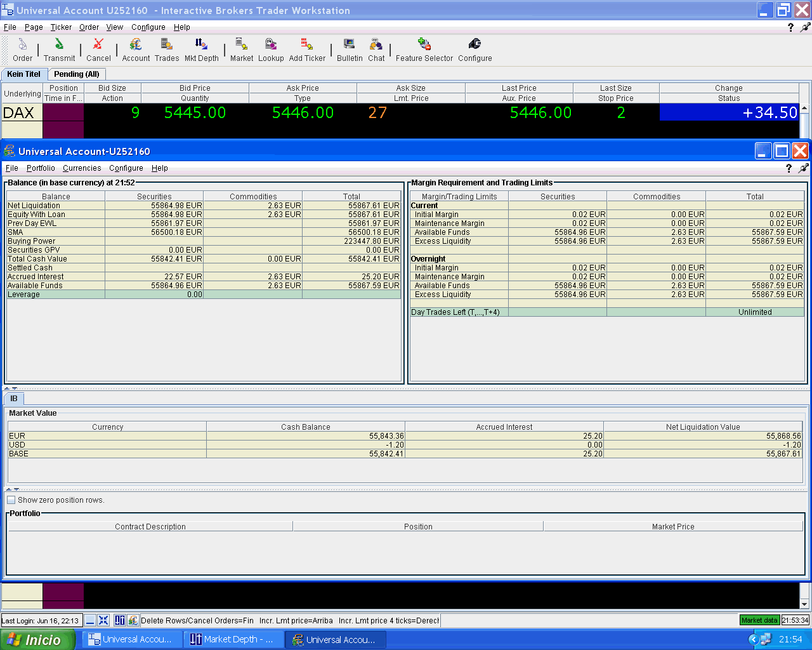This screenshot has height=650, width=812.
Task: Click the network icon in the system tray
Action: 766,639
